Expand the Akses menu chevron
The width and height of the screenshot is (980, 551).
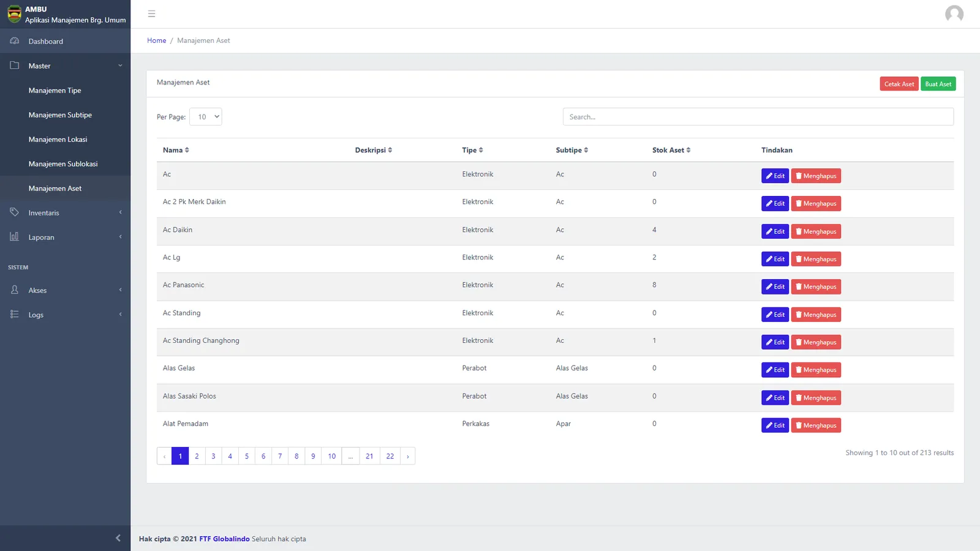(120, 290)
